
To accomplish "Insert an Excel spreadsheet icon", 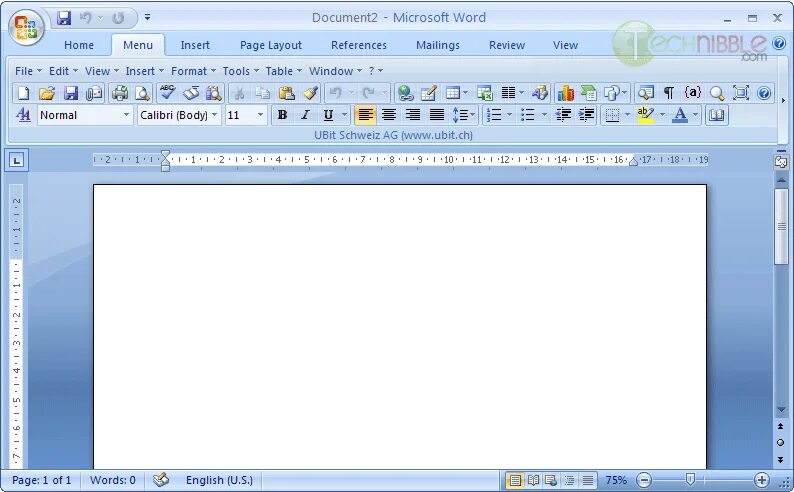I will point(485,93).
